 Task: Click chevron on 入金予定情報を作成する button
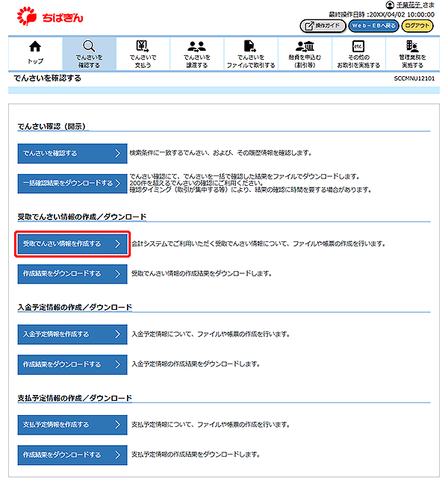point(117,334)
